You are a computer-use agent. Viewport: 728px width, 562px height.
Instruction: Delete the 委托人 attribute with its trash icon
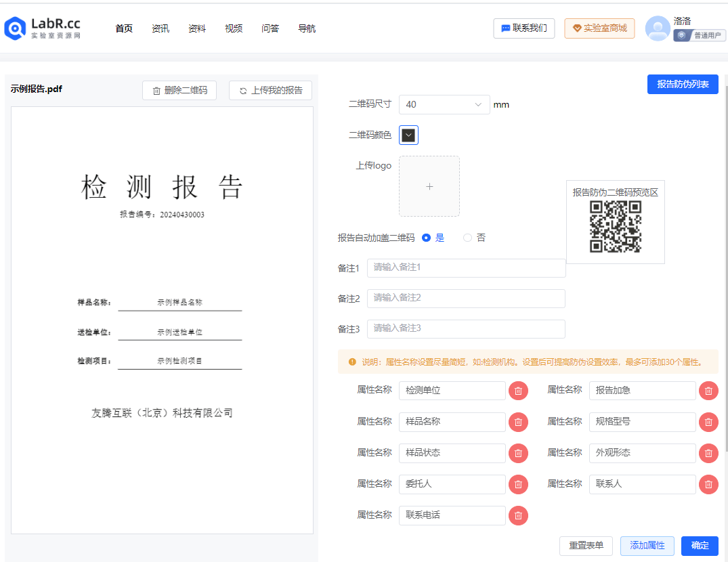pos(518,484)
